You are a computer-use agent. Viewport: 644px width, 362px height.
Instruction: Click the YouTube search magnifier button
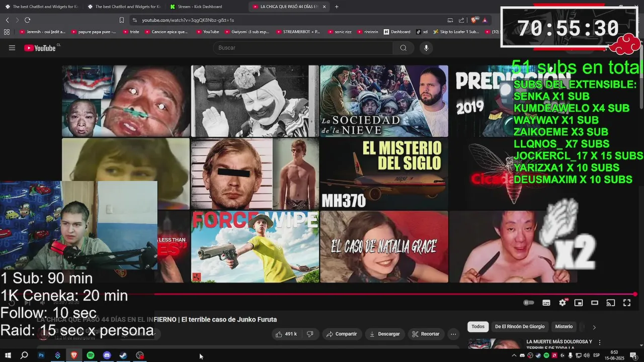(x=403, y=48)
